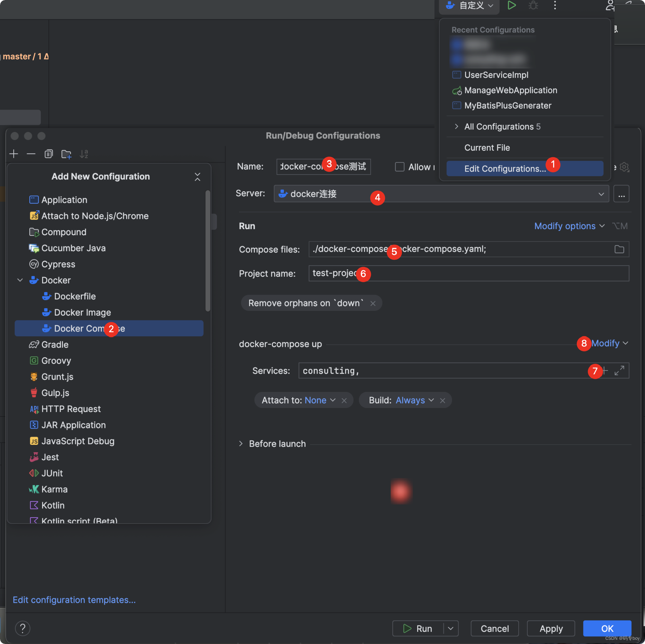This screenshot has width=645, height=644.
Task: Expand the Before launch section
Action: 241,444
